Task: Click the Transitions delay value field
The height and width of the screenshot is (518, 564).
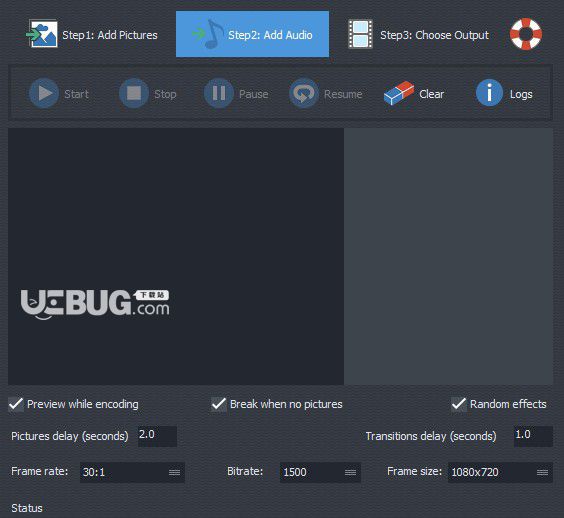Action: pyautogui.click(x=533, y=436)
